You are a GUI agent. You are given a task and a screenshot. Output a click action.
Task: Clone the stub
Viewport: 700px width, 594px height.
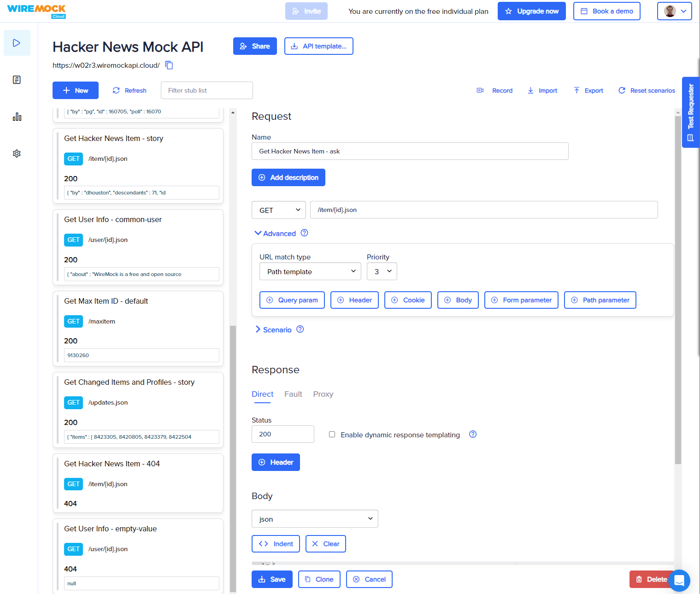coord(319,579)
